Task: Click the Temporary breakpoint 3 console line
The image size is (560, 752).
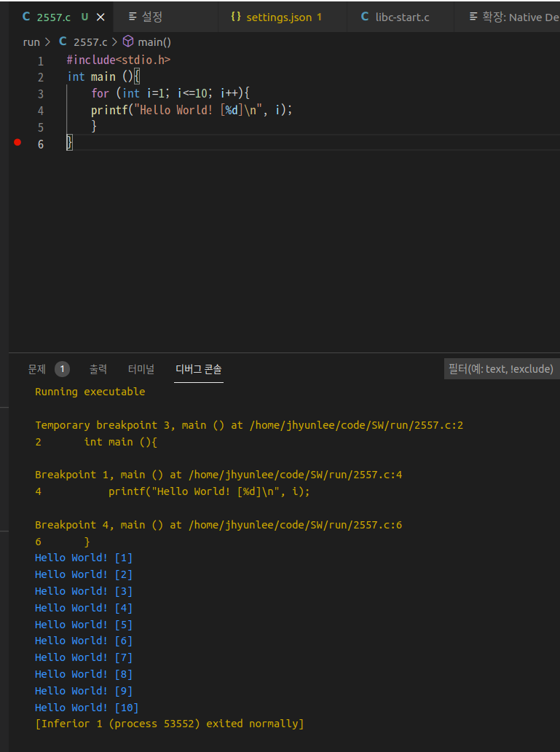Action: (249, 425)
